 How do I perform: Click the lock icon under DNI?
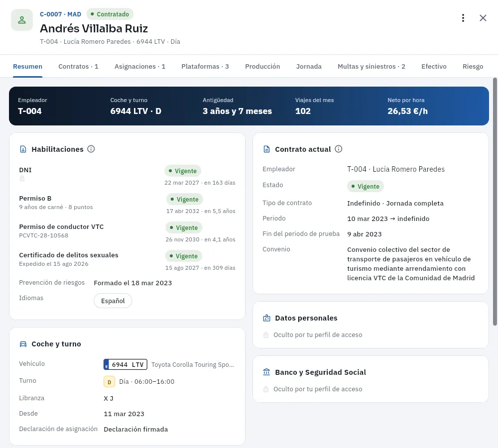(x=22, y=178)
